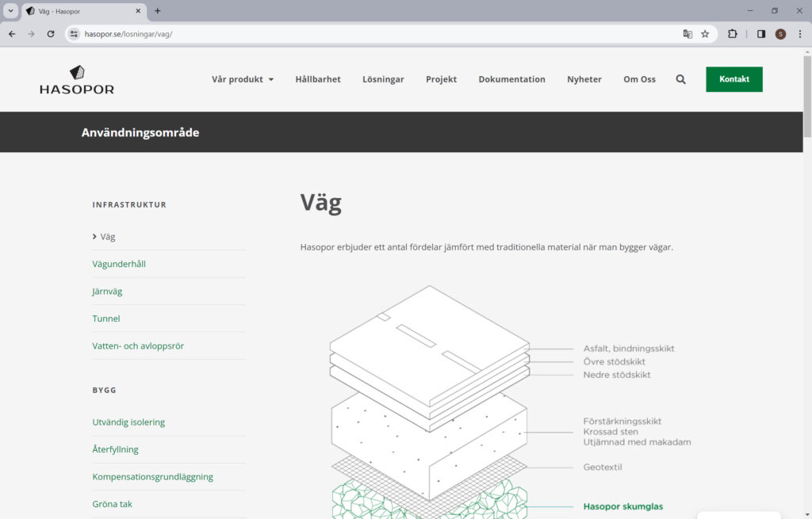Open Nyheter in navigation
This screenshot has width=812, height=519.
coord(584,79)
